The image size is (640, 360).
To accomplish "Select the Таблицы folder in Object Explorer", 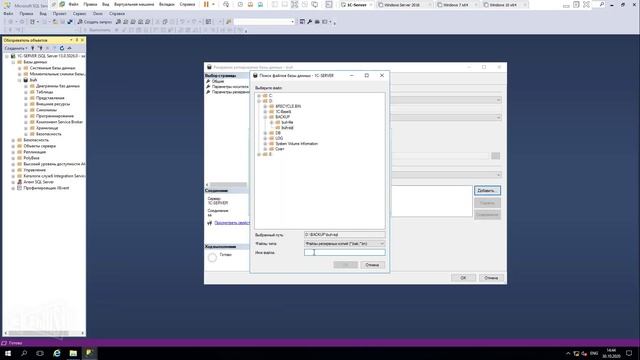I will point(44,92).
